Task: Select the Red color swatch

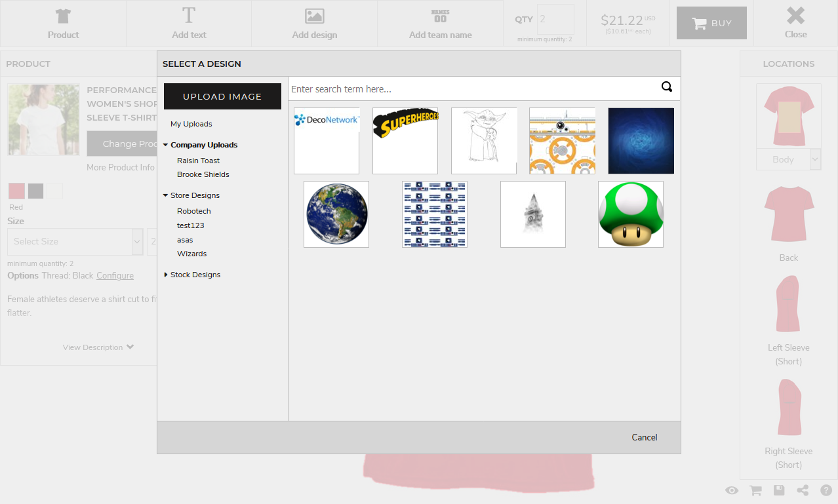Action: pos(16,191)
